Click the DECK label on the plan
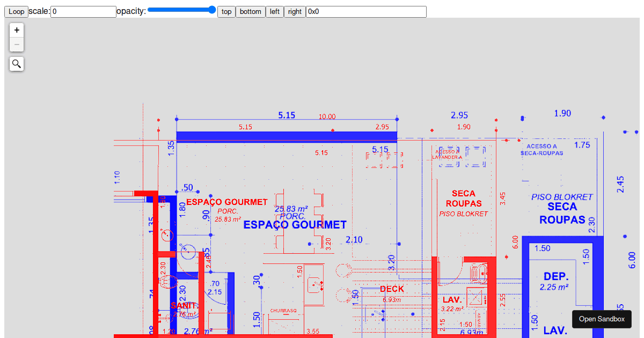644x338 pixels. click(x=391, y=289)
